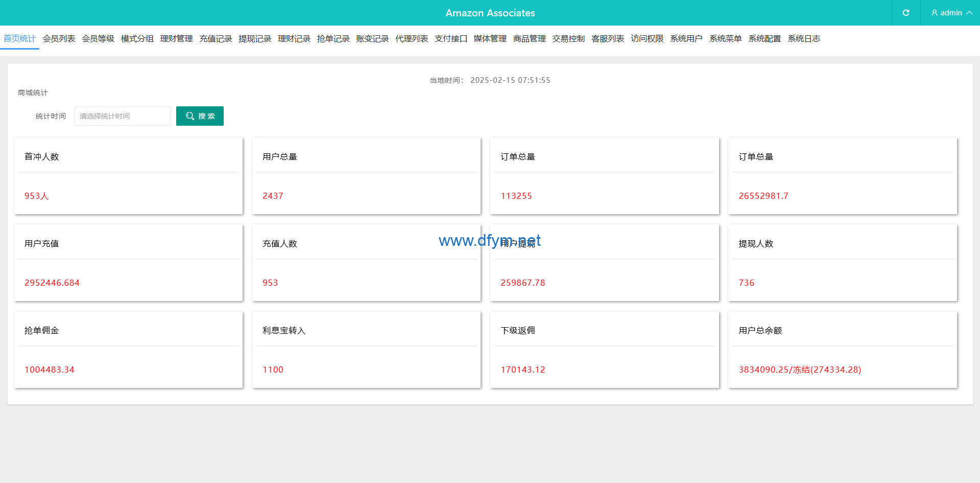Image resolution: width=980 pixels, height=483 pixels.
Task: Open the 抢单记录 menu
Action: 333,39
